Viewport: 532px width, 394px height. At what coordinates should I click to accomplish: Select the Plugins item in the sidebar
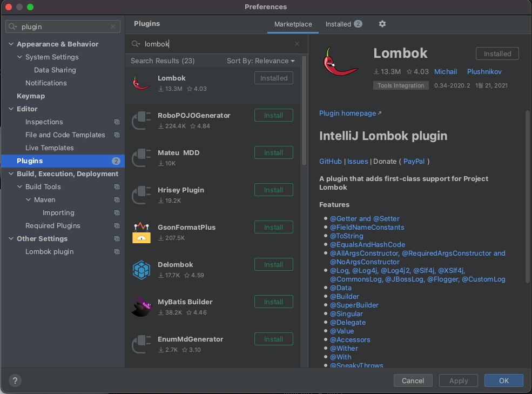[x=63, y=161]
